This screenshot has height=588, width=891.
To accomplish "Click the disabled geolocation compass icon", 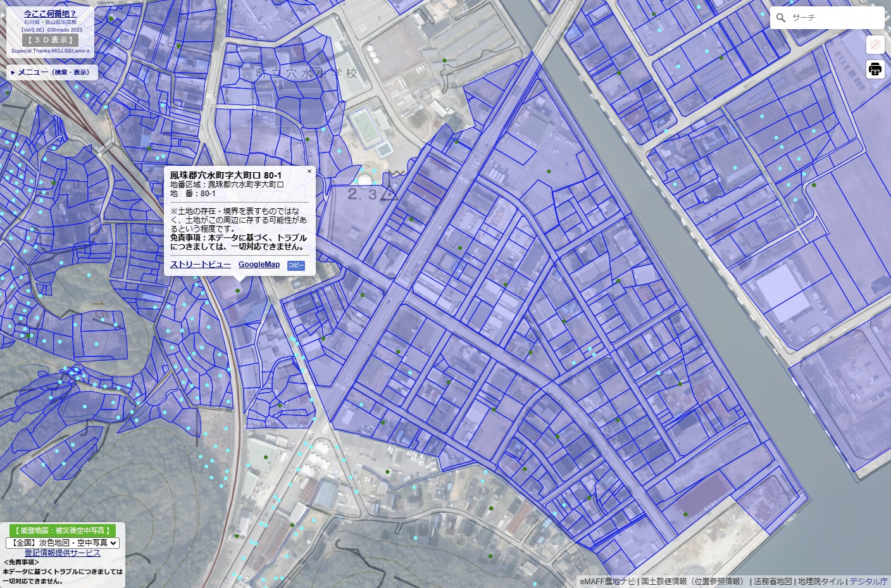I will coord(875,45).
